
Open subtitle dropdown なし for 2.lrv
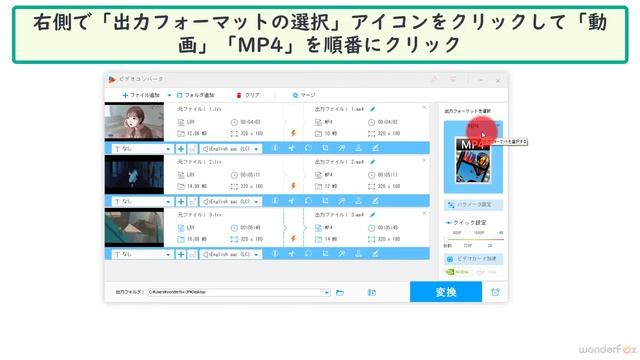click(x=142, y=202)
